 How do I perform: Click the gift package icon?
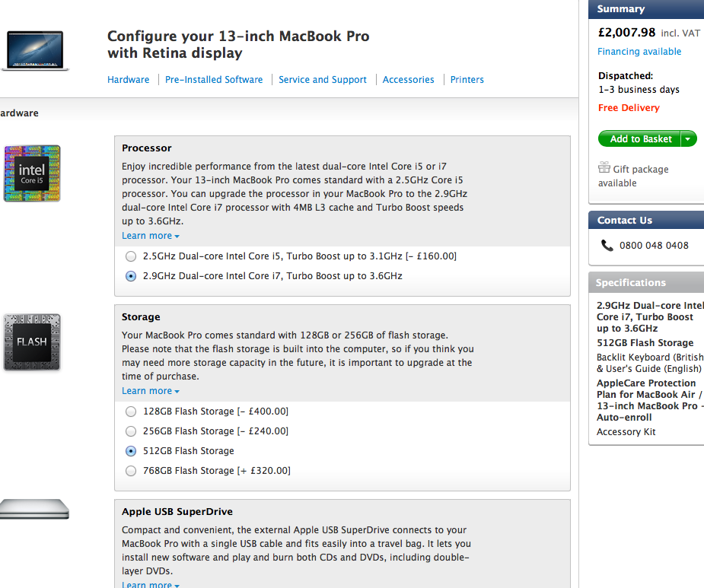(x=604, y=168)
